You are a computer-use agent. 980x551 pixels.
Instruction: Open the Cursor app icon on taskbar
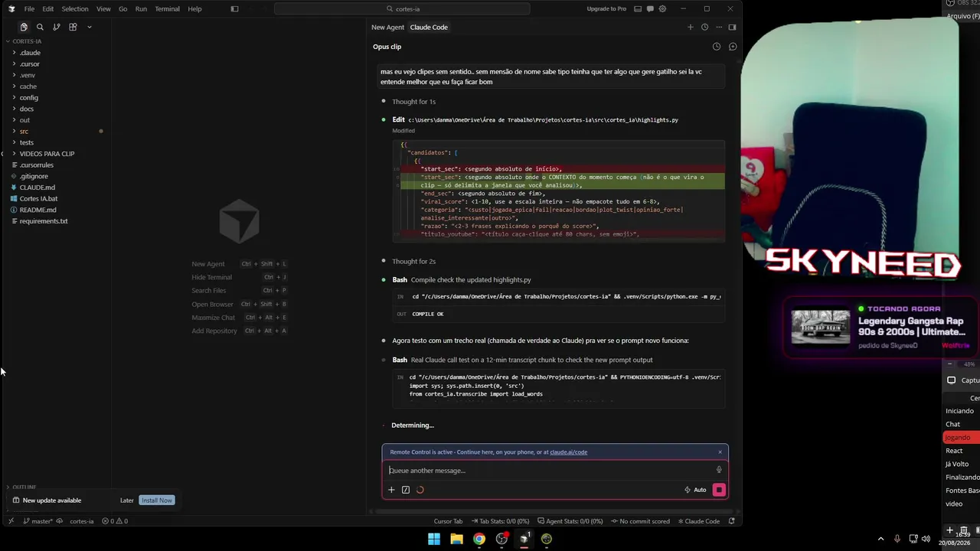[524, 539]
